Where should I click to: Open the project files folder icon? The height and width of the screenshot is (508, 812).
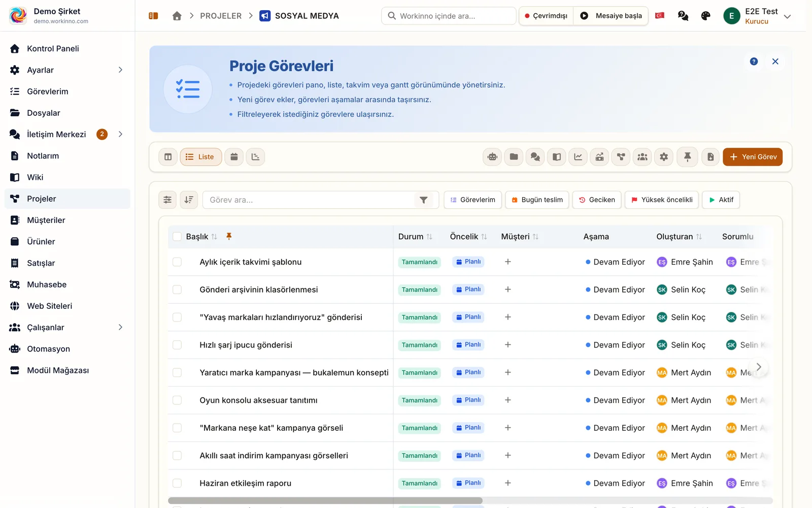coord(514,157)
